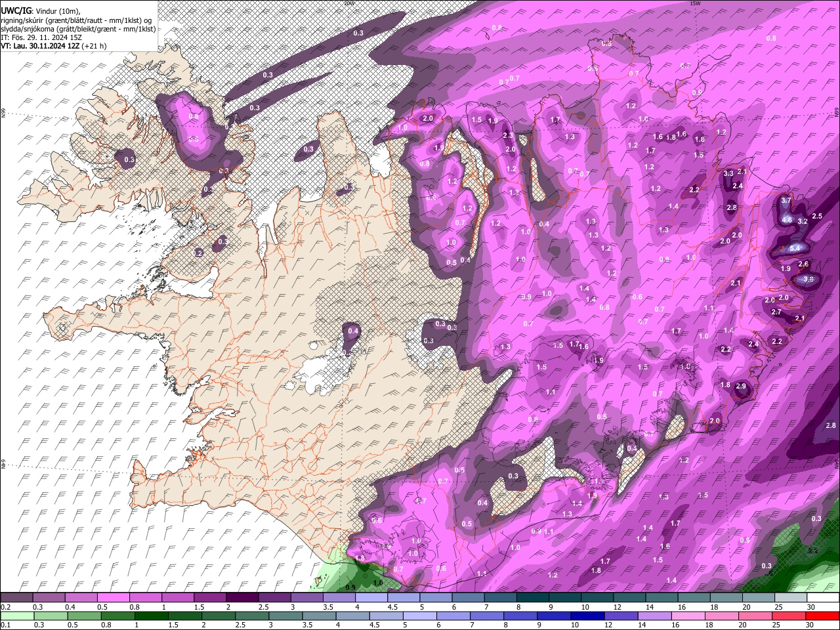Pick the crimson 25 rain-scale swatch
Viewport: 840px width, 630px height.
pyautogui.click(x=789, y=616)
